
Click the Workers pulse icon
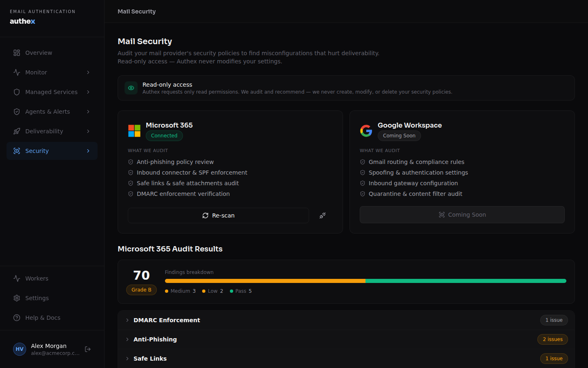17,278
